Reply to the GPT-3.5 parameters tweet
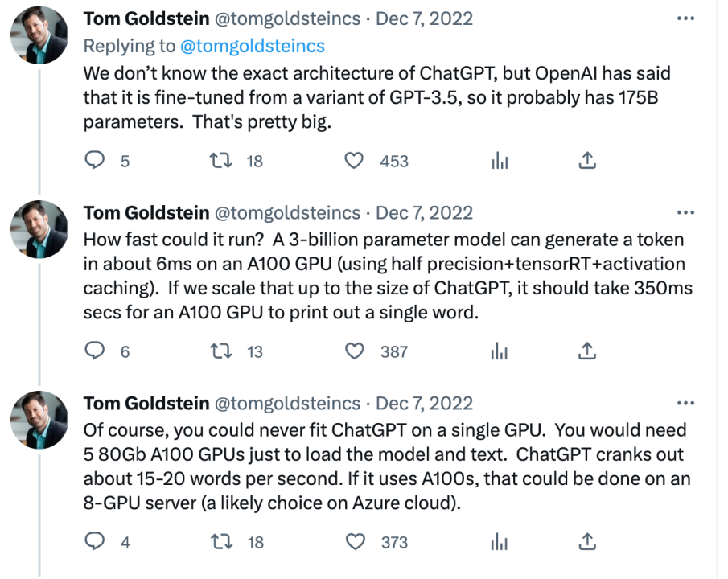 (95, 162)
